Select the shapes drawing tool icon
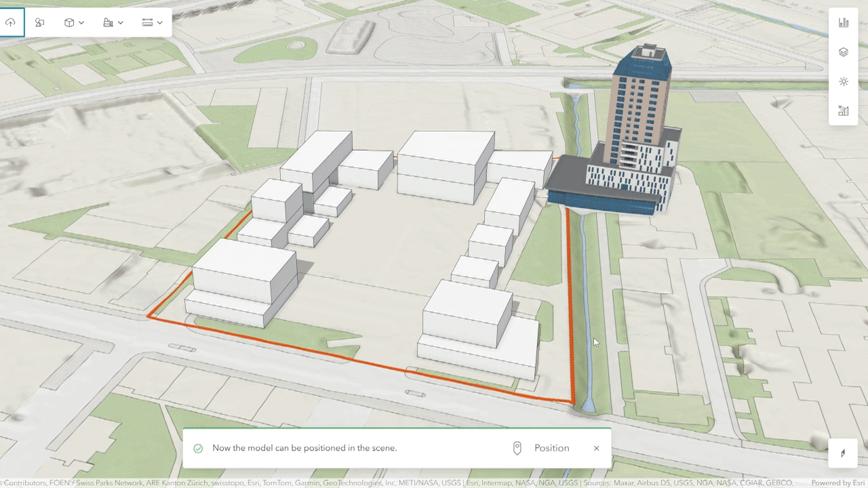 40,22
